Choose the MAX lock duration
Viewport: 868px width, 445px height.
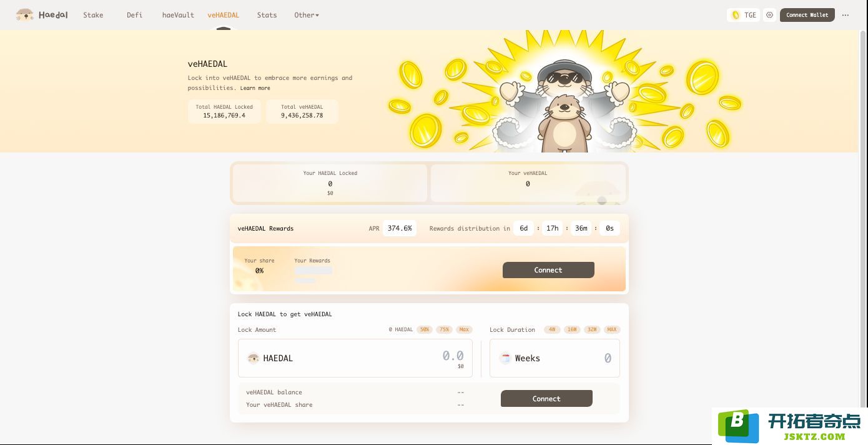point(612,329)
